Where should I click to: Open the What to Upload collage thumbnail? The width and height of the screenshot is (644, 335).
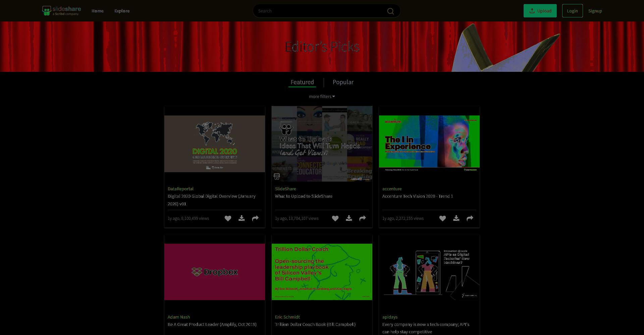coord(322,144)
